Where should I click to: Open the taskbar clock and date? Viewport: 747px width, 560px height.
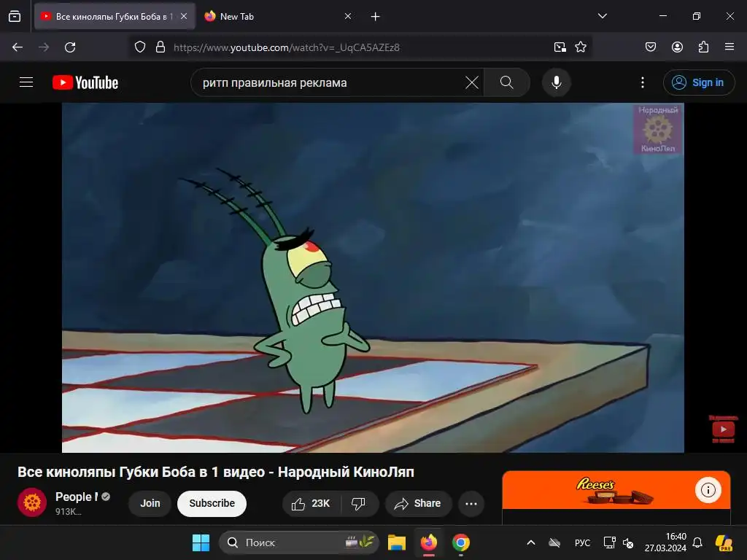click(x=665, y=542)
